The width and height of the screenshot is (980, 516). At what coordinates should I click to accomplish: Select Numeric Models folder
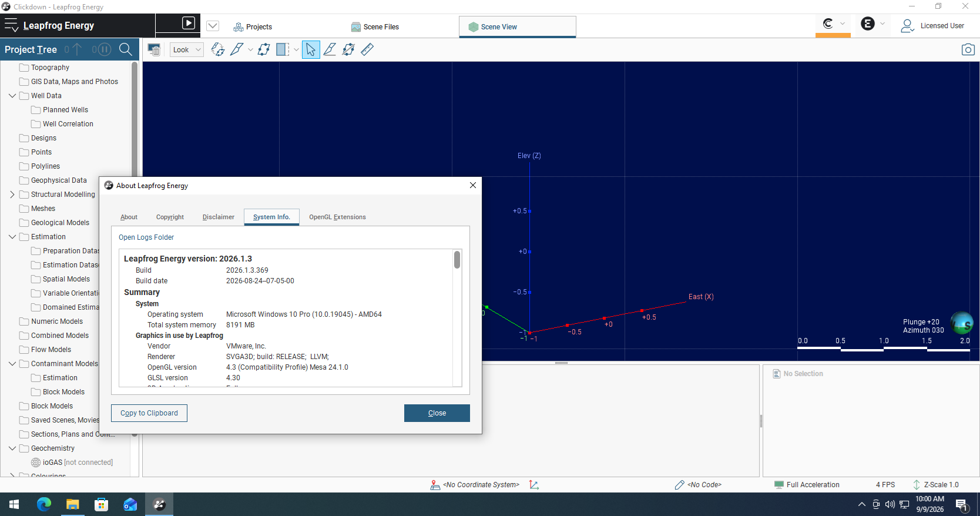coord(57,321)
